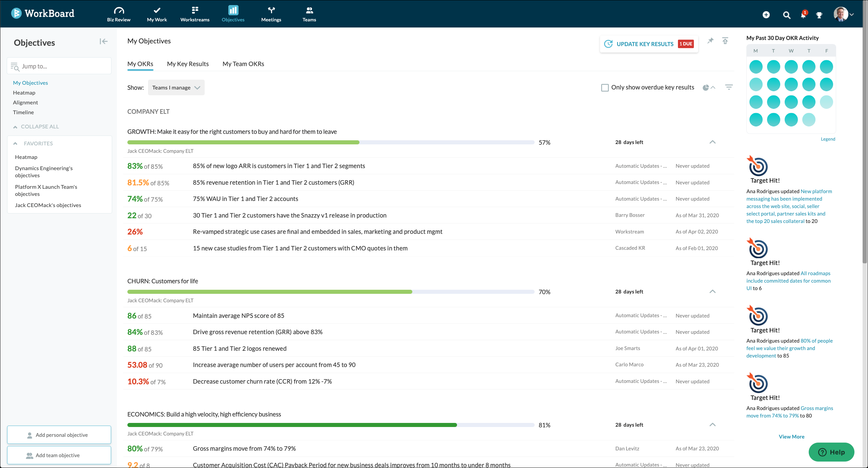Click the pin icon next to Update Key Results
Image resolution: width=868 pixels, height=468 pixels.
point(710,41)
